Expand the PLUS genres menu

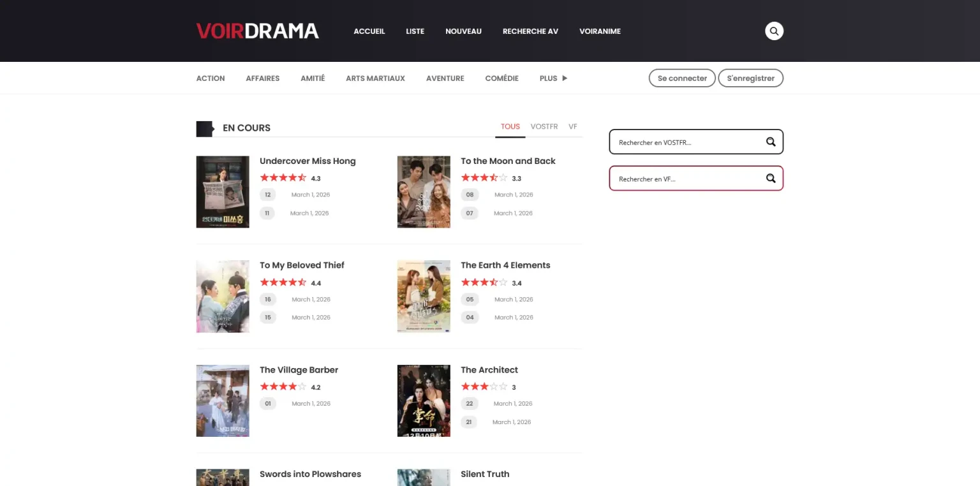tap(553, 78)
